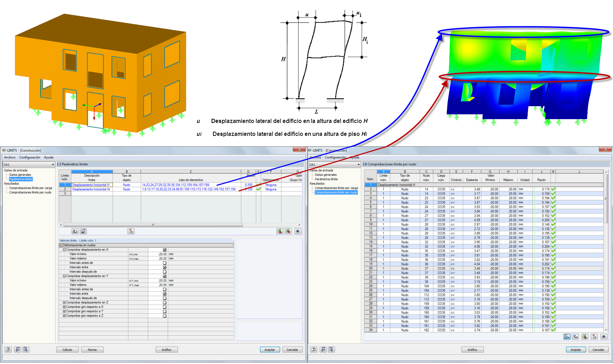Select 'Comprobaciones límite por nudo' in left tree
The height and width of the screenshot is (364, 613).
pos(30,192)
